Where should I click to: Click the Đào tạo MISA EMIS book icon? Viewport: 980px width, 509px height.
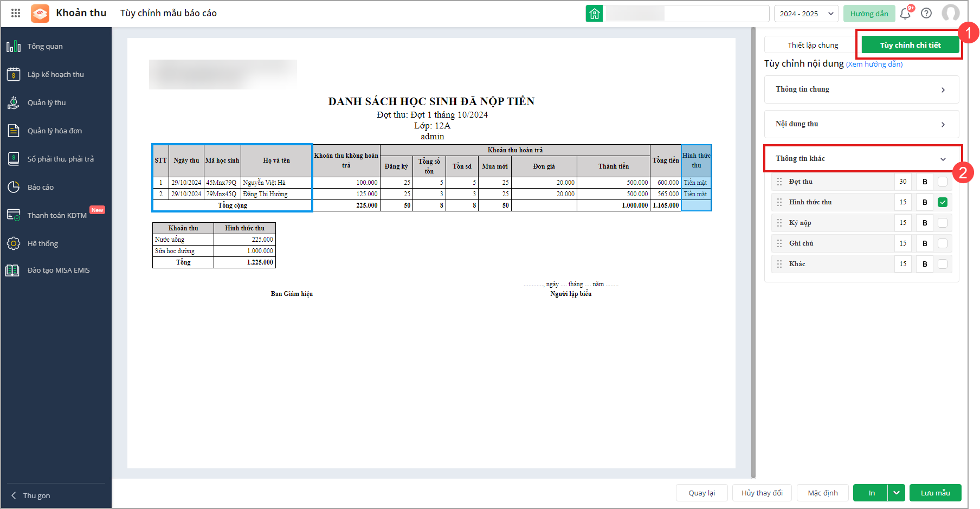click(12, 270)
